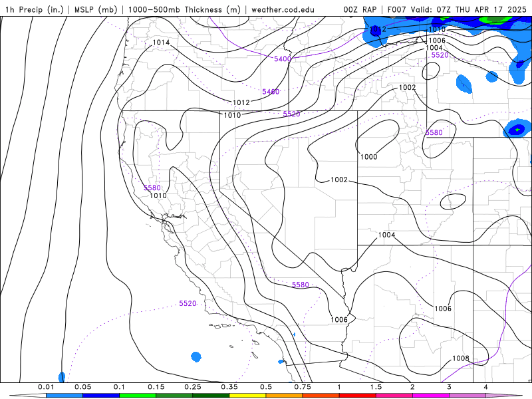Click the 1010 label beside purple 5580
532x399 pixels.
pos(158,196)
